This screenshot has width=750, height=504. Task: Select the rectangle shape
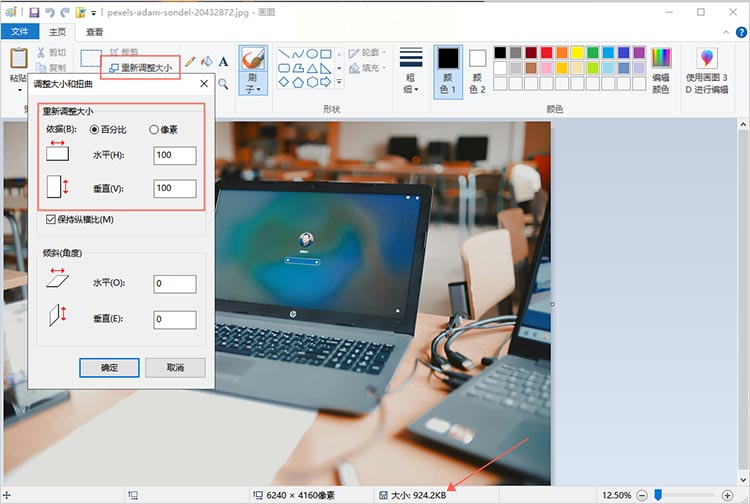pyautogui.click(x=326, y=54)
